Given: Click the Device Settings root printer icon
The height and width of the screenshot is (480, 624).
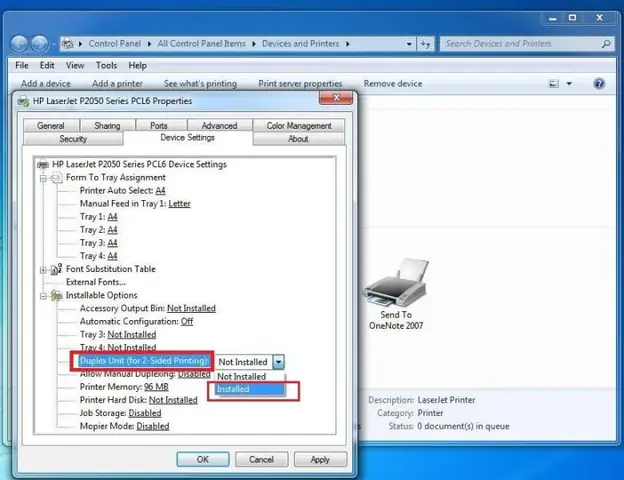Looking at the screenshot, I should [43, 164].
